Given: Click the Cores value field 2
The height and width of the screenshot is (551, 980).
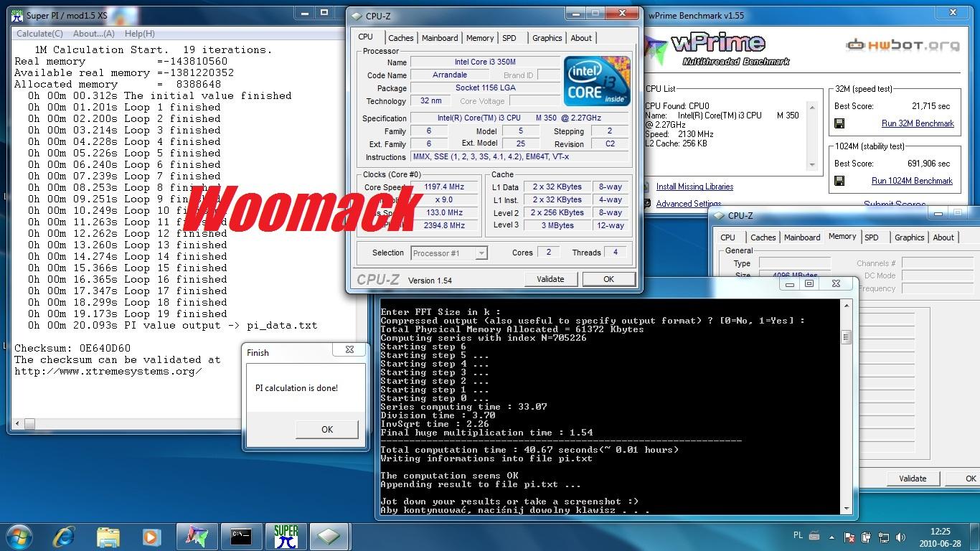Looking at the screenshot, I should [549, 253].
